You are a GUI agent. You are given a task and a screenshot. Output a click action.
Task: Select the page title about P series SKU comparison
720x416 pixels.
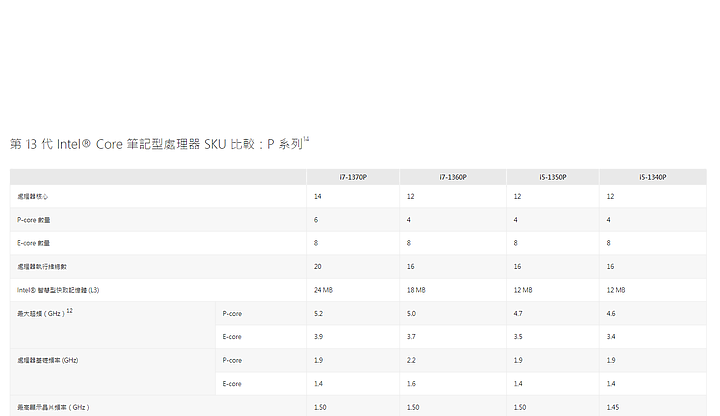click(156, 144)
